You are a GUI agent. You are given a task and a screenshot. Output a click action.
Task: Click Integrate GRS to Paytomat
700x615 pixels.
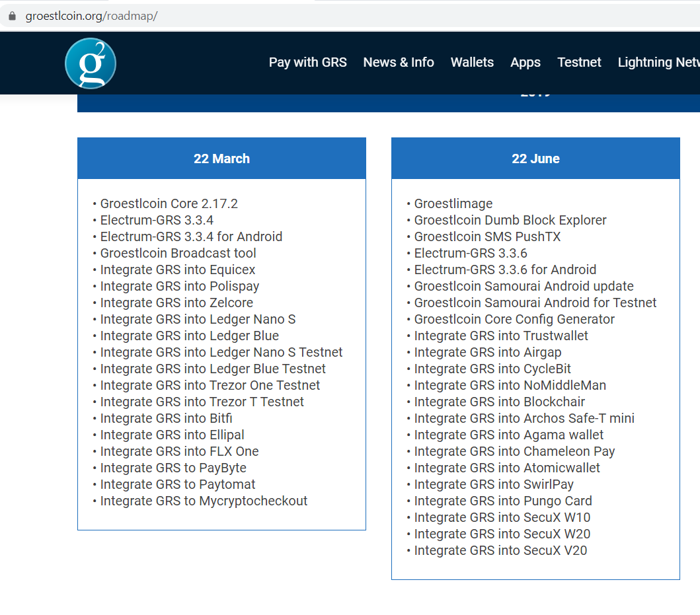[x=178, y=484]
